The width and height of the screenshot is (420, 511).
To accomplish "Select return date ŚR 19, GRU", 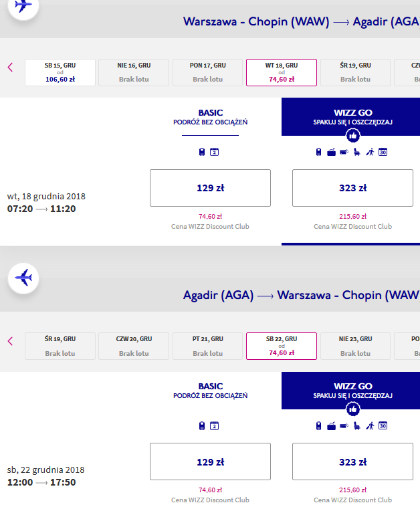I will [x=60, y=346].
